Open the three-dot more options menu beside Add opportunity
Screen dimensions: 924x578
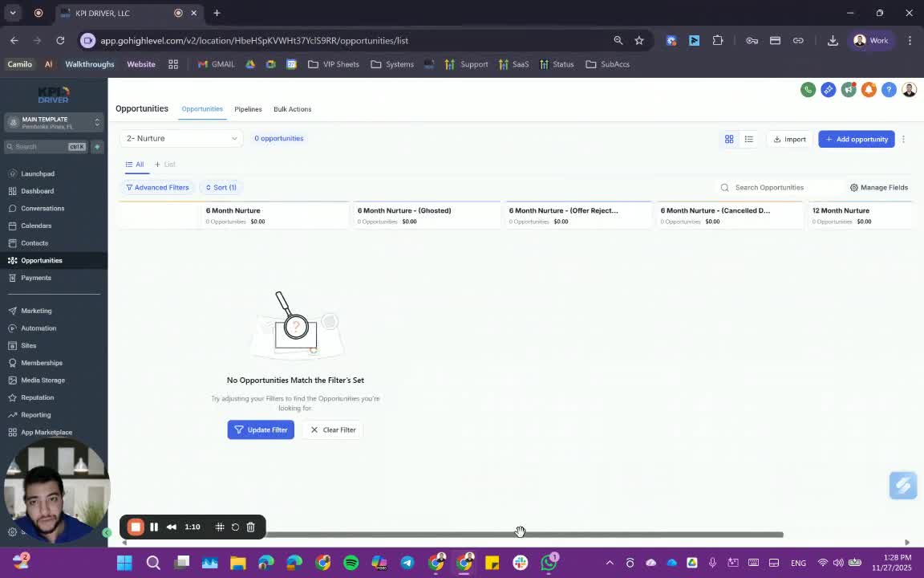pos(903,139)
